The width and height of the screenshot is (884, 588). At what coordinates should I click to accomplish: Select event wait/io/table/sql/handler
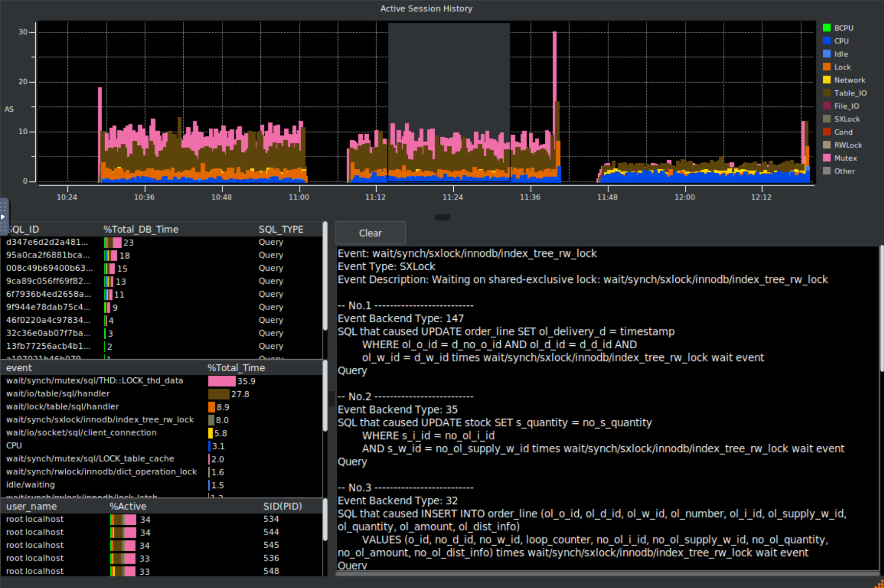point(161,394)
